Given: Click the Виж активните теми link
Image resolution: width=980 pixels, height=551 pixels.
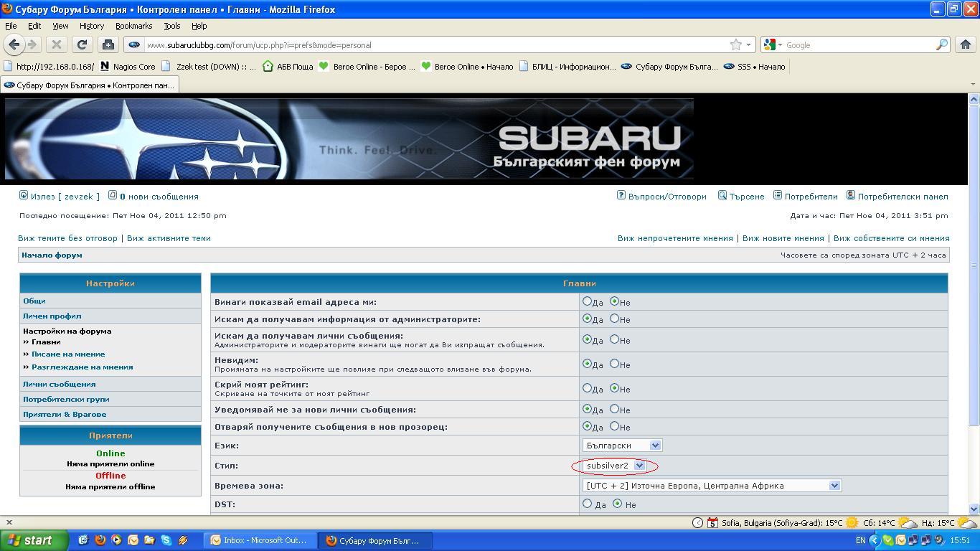Looking at the screenshot, I should [x=169, y=237].
